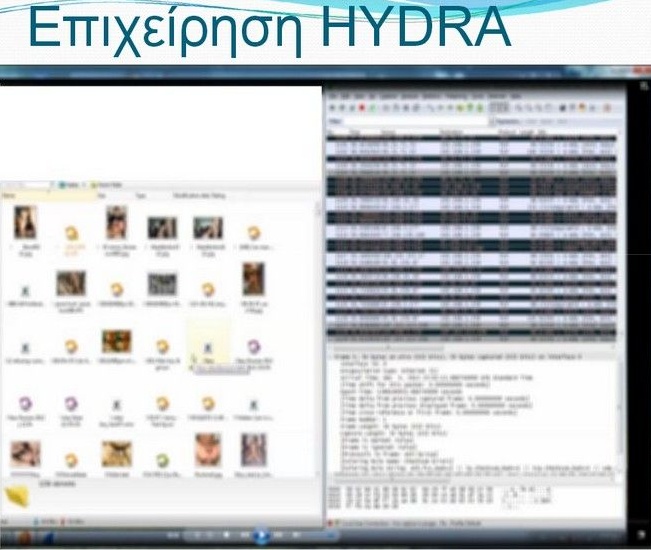Open Wireshark's File menu
The image size is (651, 550).
pyautogui.click(x=332, y=96)
